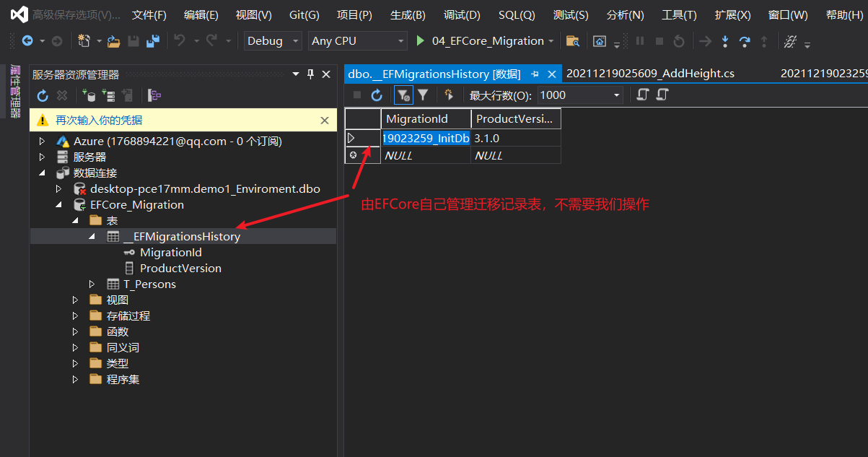Open the 调试(D) menu
Screen dimensions: 868x457
point(462,15)
